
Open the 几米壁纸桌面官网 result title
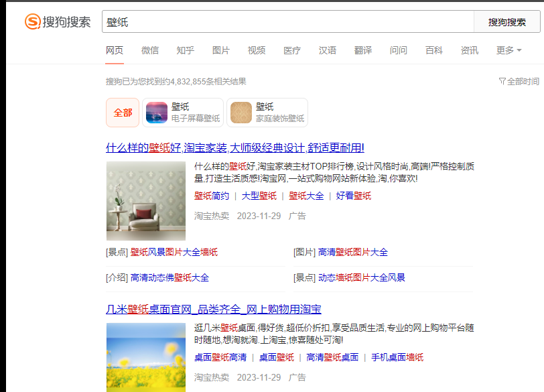pyautogui.click(x=213, y=309)
